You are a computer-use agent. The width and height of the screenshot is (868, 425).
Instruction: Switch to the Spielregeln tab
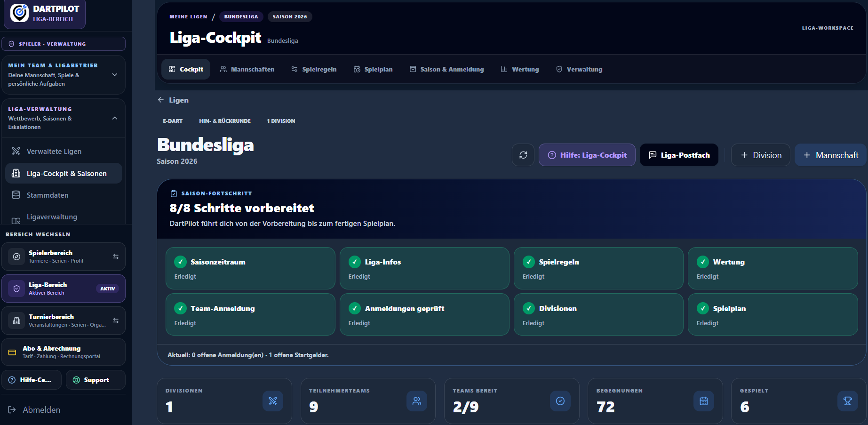314,69
